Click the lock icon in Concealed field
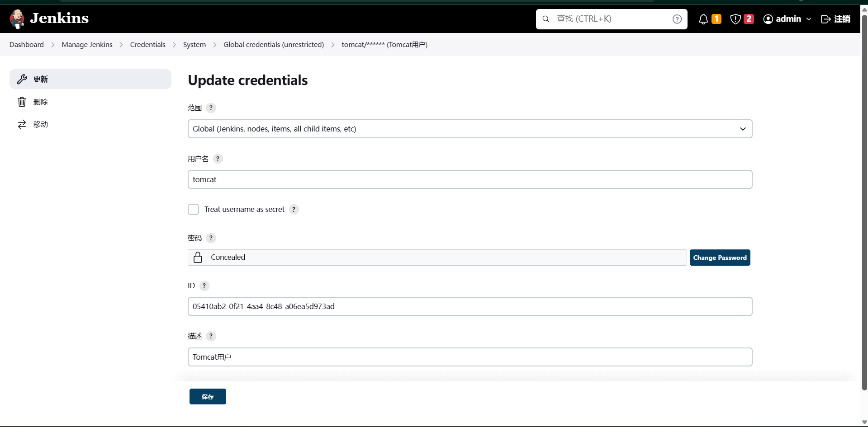This screenshot has height=427, width=868. (198, 257)
